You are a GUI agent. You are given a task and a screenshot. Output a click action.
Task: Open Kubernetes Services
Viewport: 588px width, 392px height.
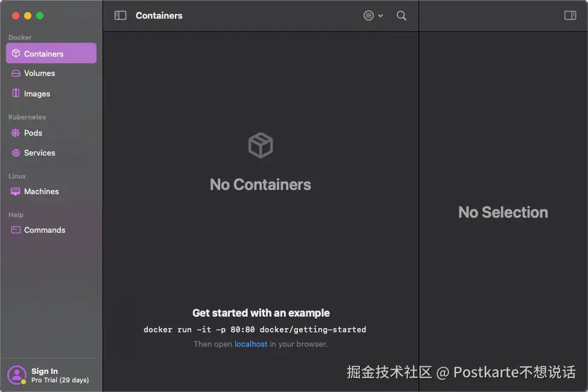click(51, 153)
